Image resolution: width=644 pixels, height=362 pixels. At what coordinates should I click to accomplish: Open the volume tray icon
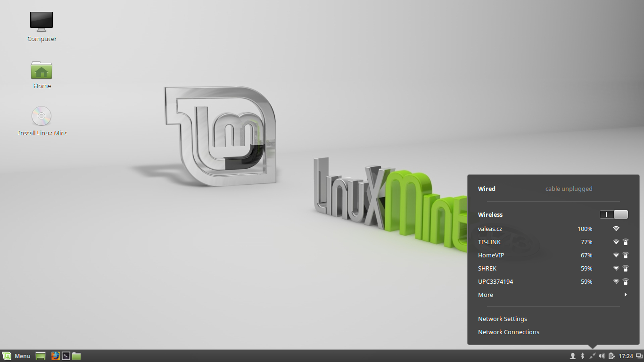(602, 356)
